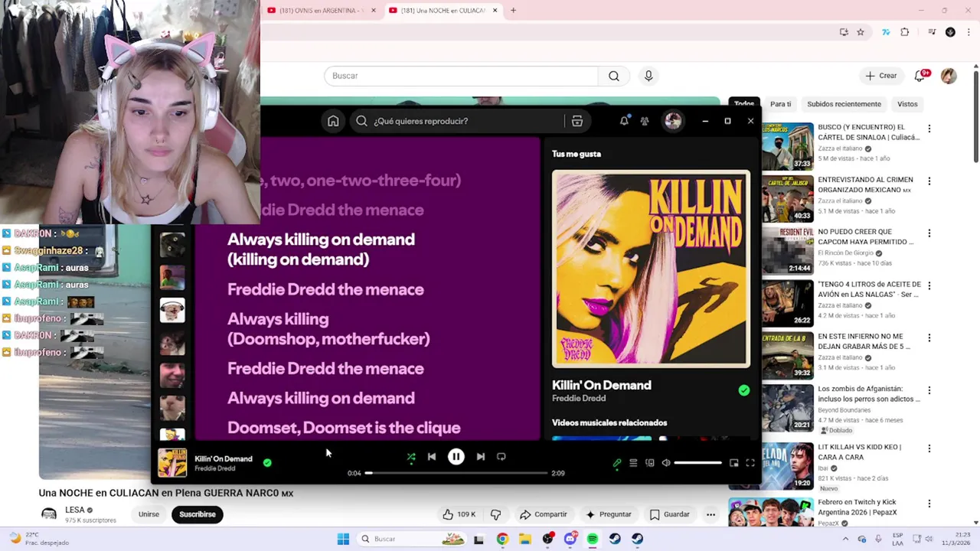
Task: Mute Spotify with the speaker icon
Action: (x=666, y=463)
